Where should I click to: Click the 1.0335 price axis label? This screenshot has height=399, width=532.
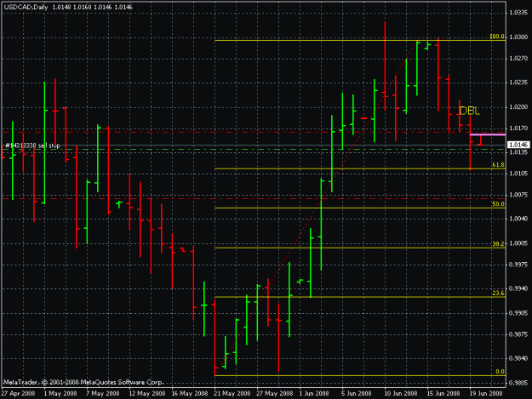pyautogui.click(x=518, y=13)
